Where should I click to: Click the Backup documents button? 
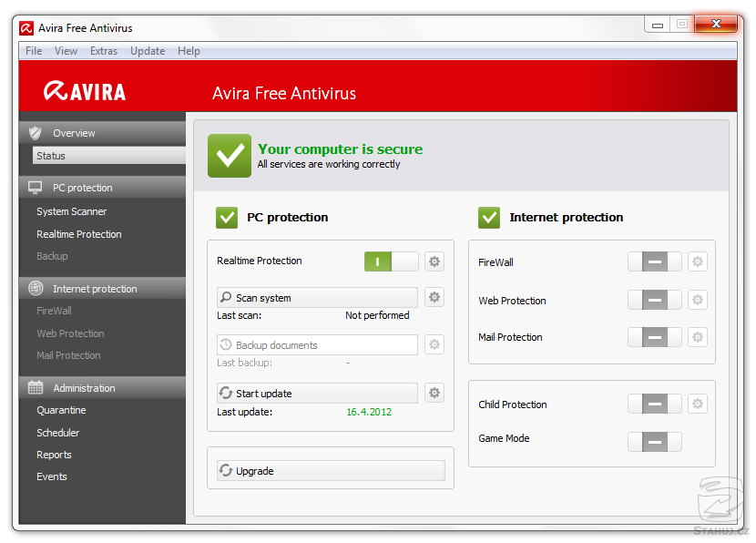317,344
